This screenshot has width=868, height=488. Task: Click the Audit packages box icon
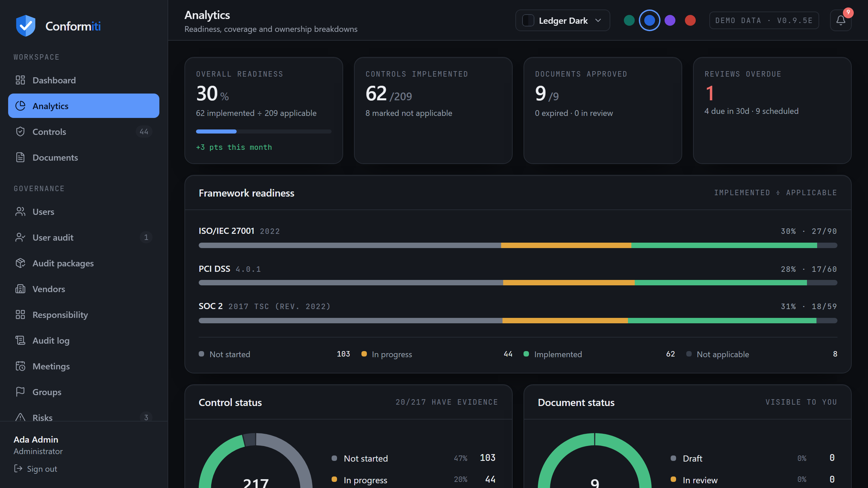(x=20, y=263)
